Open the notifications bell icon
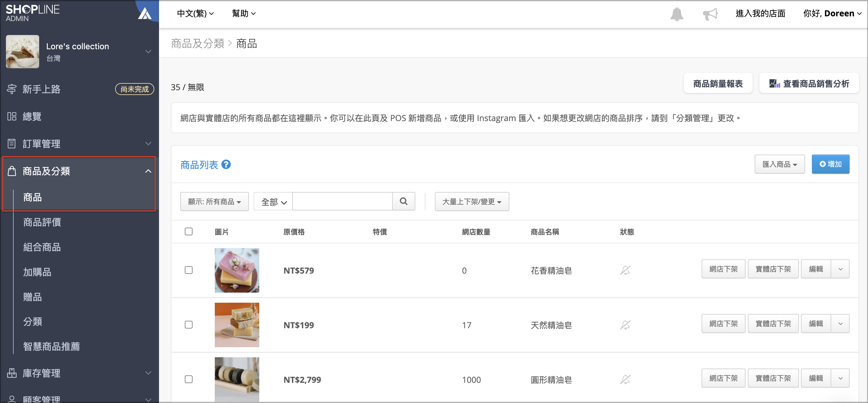 point(677,14)
